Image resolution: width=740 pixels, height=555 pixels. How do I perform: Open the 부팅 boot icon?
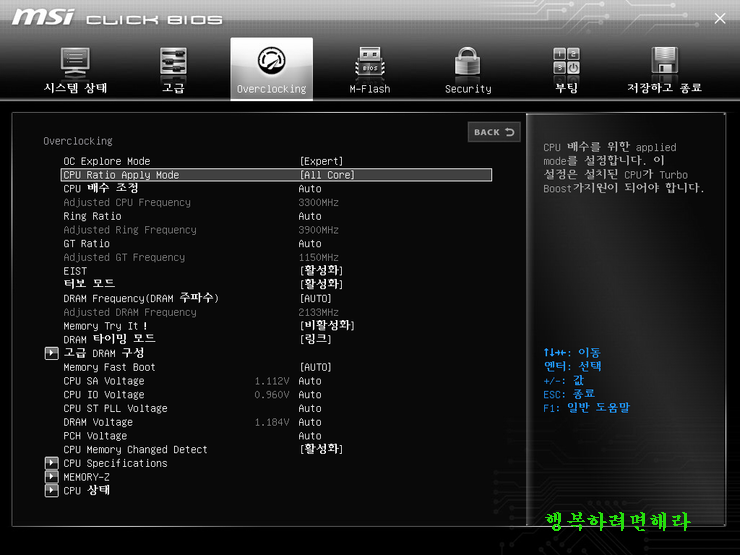point(566,61)
